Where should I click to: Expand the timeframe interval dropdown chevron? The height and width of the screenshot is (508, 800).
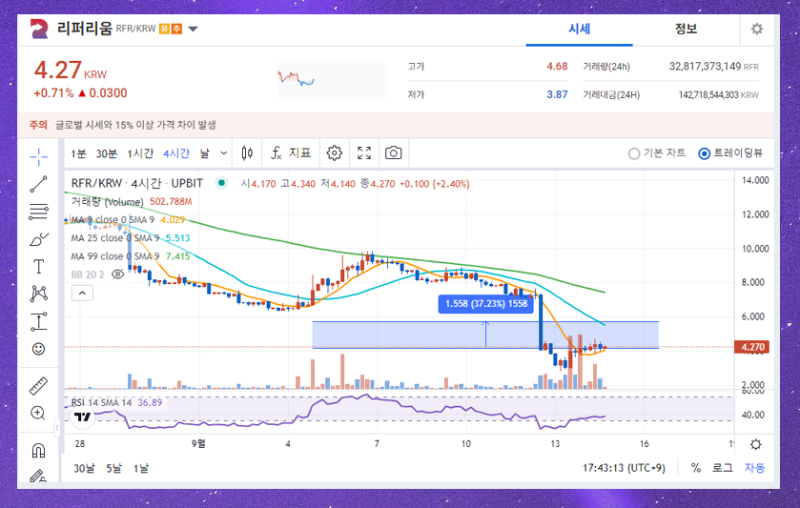(223, 153)
